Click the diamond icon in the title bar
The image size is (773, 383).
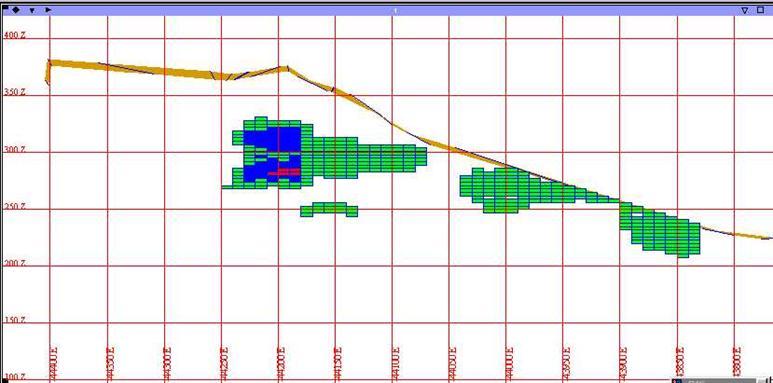tap(15, 10)
